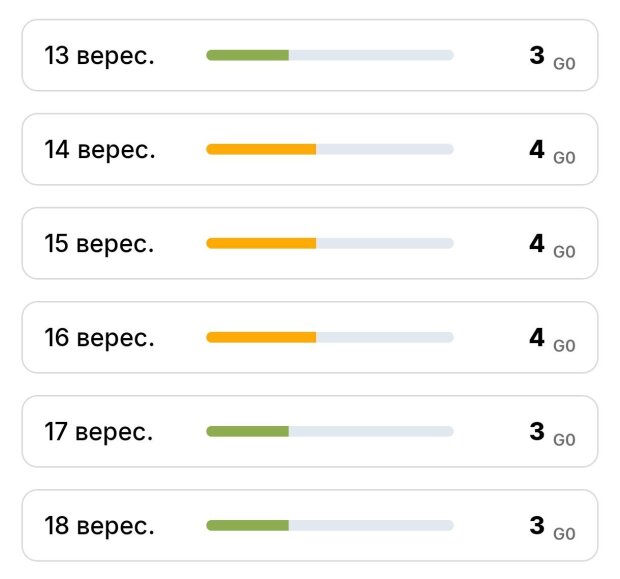
Task: Select the 4 GO value on 14 верес.
Action: pos(552,151)
